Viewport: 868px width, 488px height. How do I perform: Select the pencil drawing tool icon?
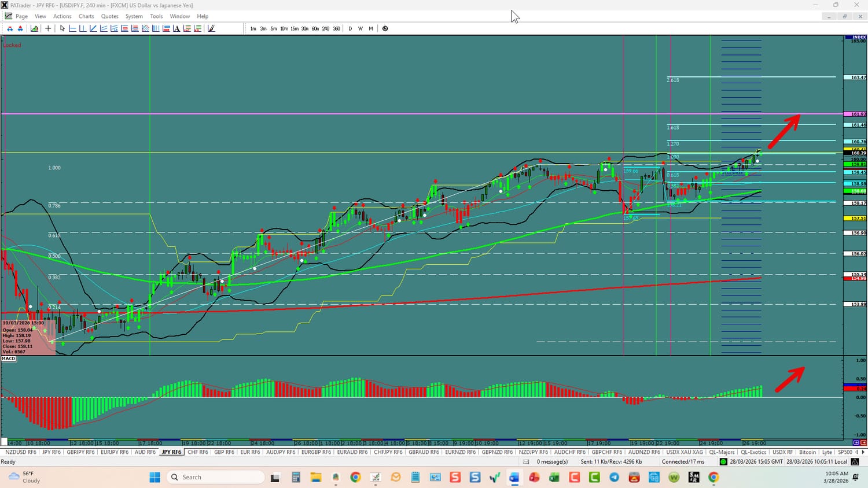tap(211, 28)
